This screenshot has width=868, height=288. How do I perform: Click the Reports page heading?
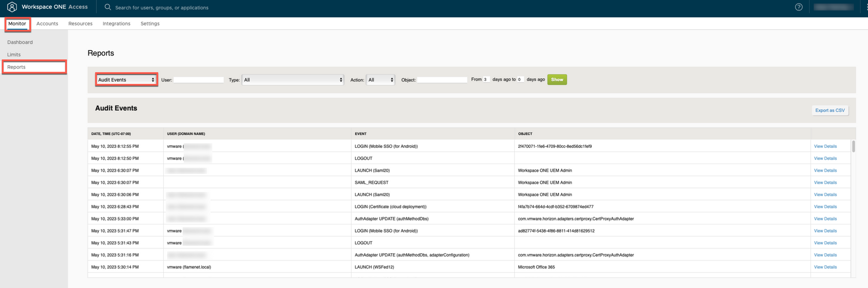click(x=101, y=53)
